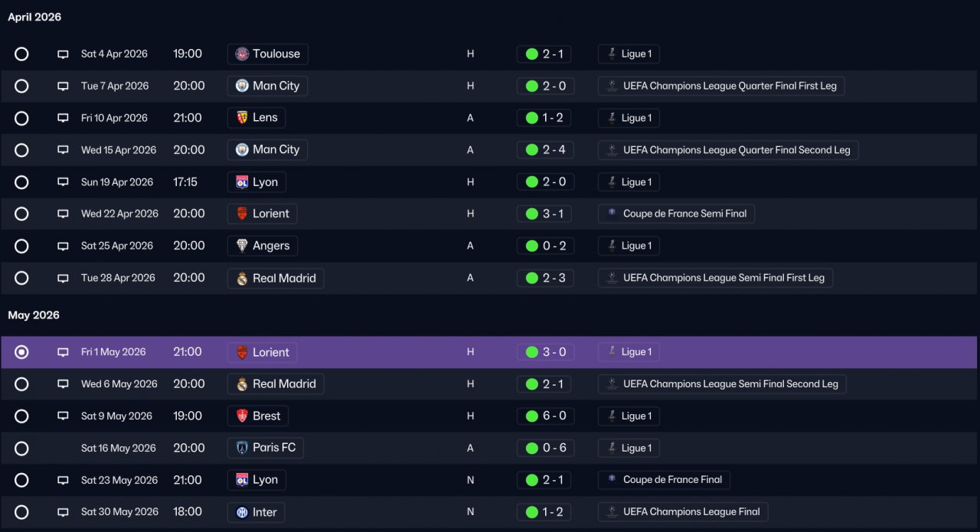Click the Brest club crest icon
980x532 pixels.
[242, 416]
